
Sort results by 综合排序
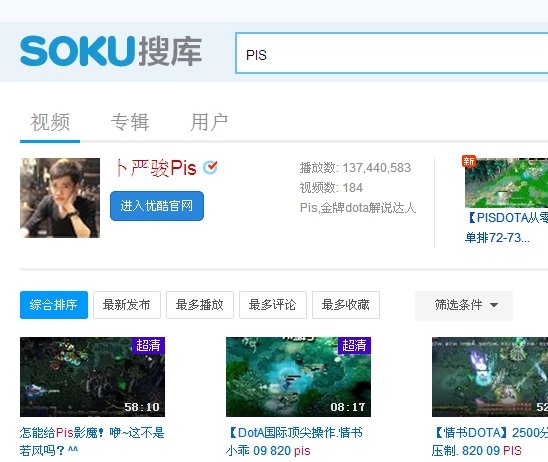click(x=54, y=305)
